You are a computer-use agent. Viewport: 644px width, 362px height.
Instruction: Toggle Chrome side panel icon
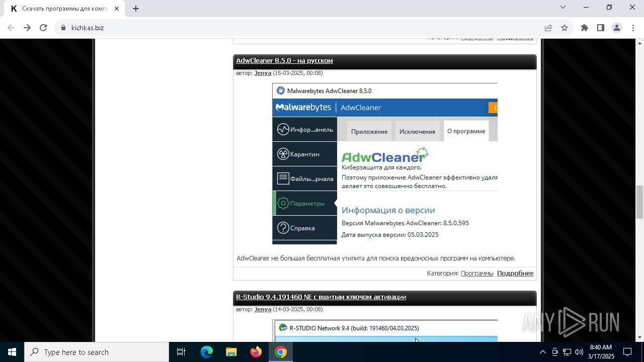[601, 28]
